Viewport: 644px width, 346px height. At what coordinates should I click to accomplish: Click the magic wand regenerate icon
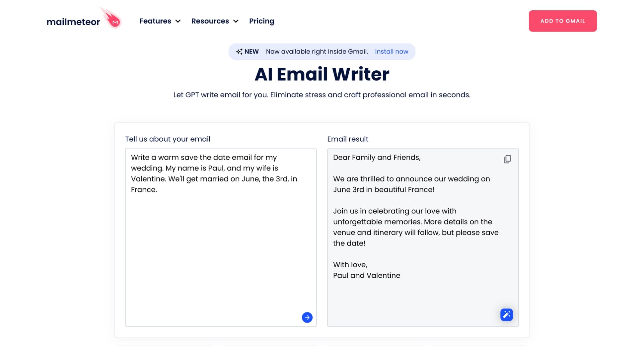click(x=506, y=314)
